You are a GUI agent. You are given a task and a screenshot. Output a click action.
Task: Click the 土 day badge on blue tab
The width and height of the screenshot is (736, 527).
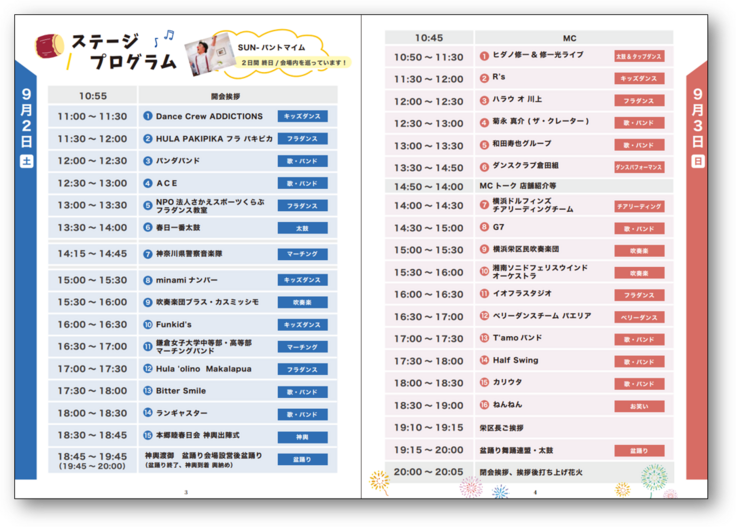click(27, 159)
